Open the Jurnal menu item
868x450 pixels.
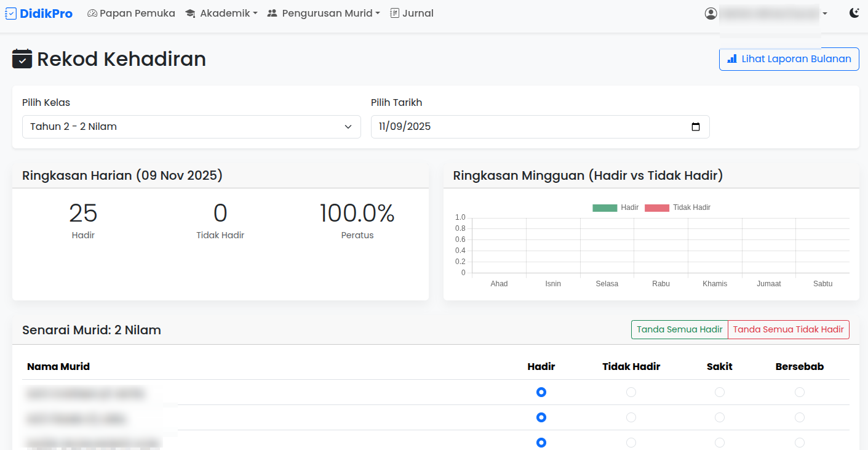click(412, 12)
